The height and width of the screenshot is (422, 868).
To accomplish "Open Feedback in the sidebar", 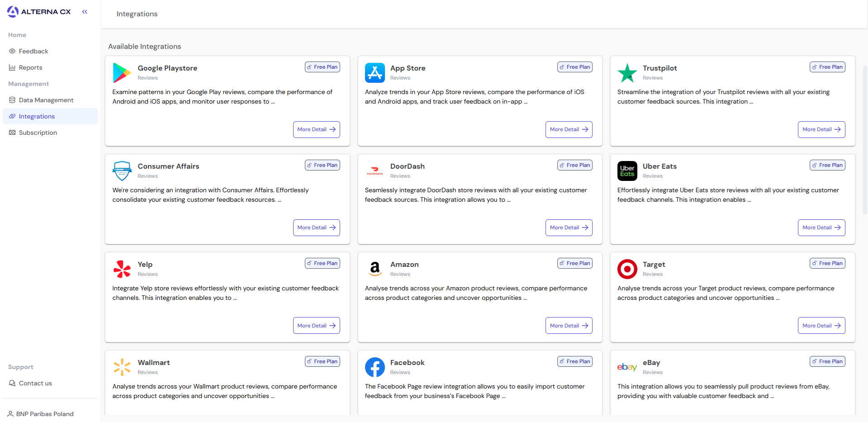I will point(33,51).
